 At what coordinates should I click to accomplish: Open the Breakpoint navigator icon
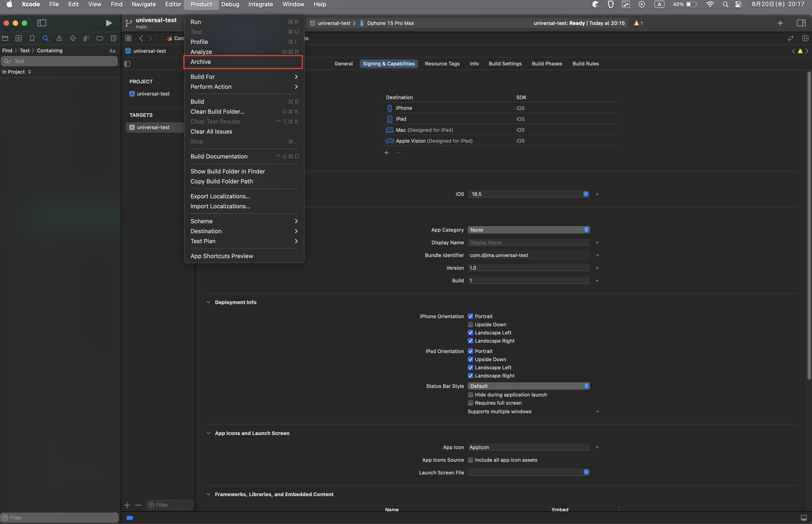tap(100, 38)
